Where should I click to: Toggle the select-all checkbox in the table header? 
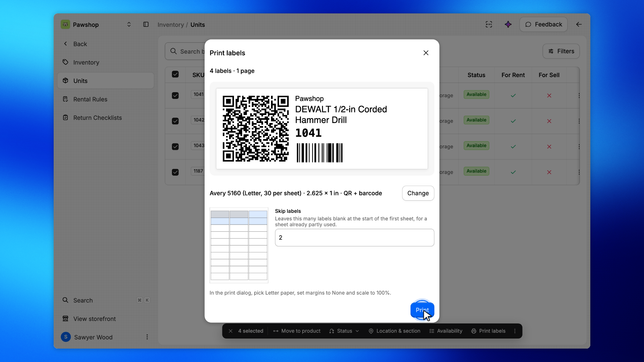175,74
